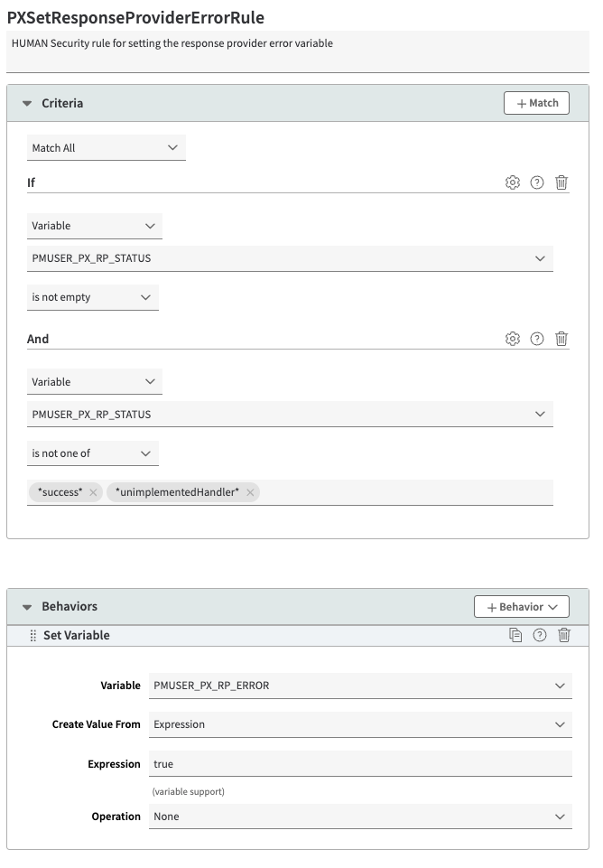Click the + Match button
The width and height of the screenshot is (603, 868).
537,103
